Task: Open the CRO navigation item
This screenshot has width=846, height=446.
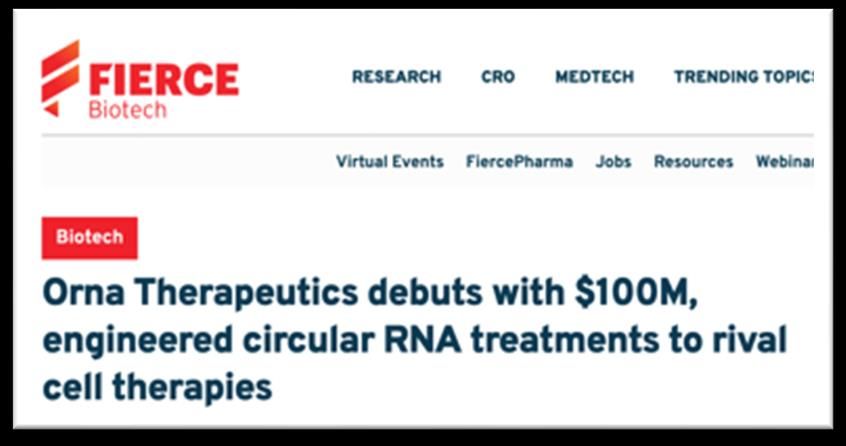Action: pyautogui.click(x=498, y=77)
